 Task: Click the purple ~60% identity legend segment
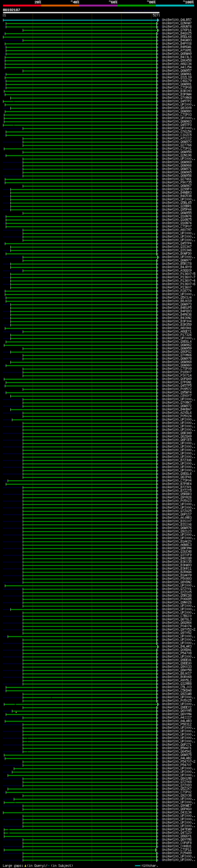pyautogui.click(x=99, y=6)
